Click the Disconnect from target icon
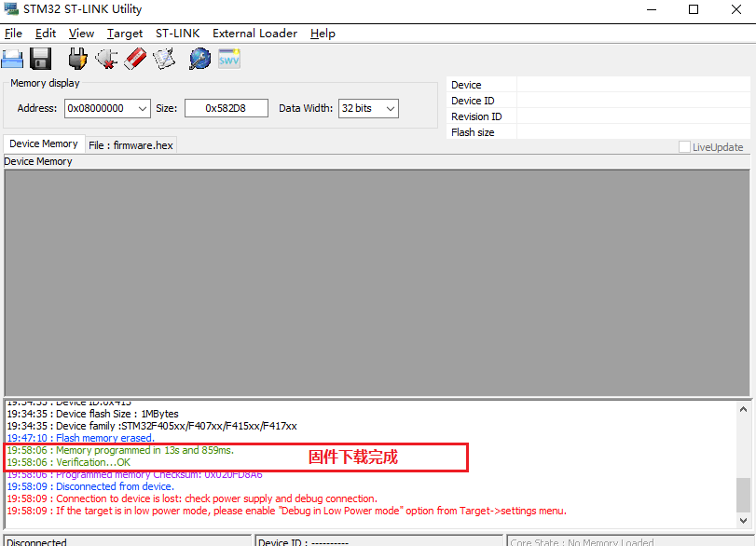Screen dimensions: 756x546 pyautogui.click(x=106, y=59)
